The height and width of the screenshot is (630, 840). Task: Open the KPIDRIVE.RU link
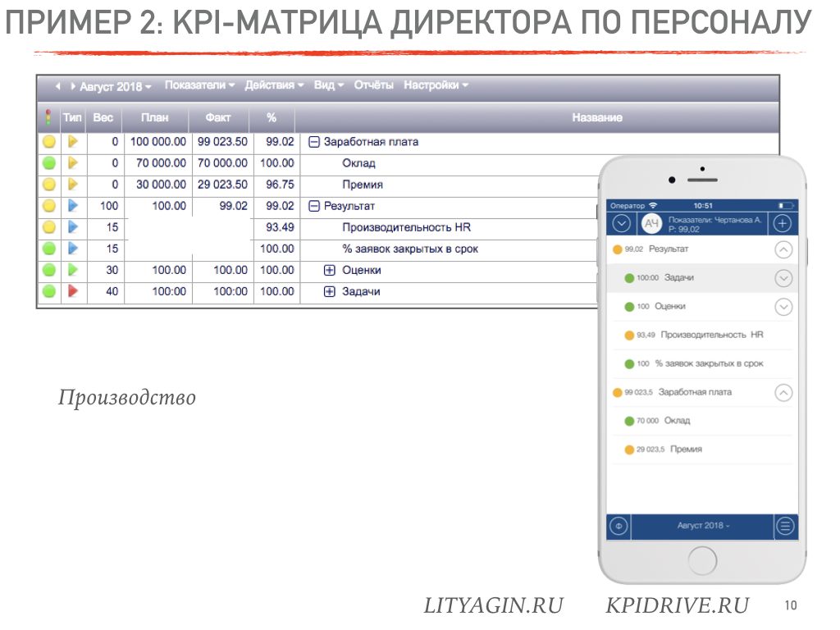point(677,605)
